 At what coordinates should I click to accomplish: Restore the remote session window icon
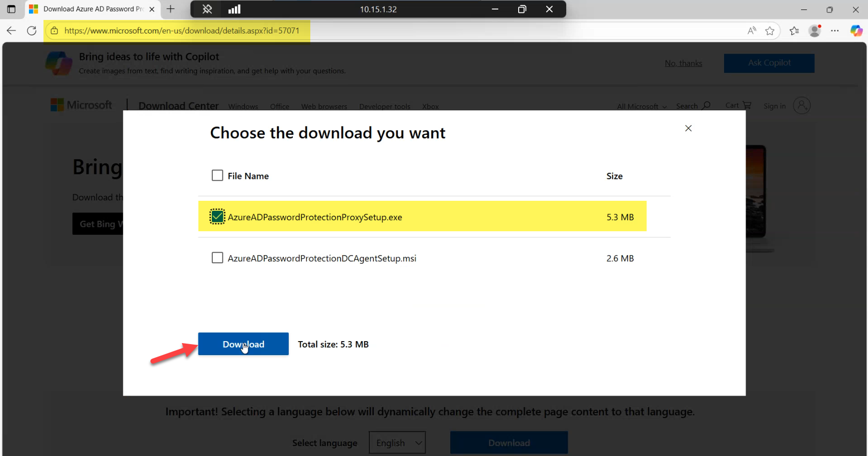[522, 9]
